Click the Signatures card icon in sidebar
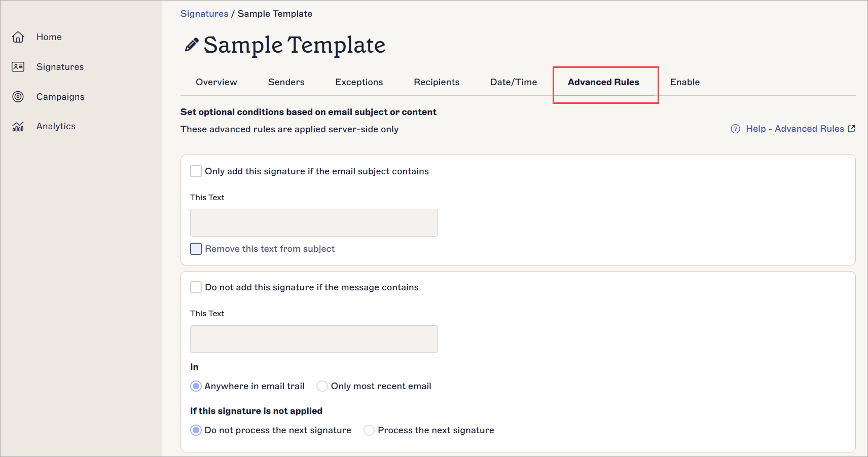Screen dimensions: 868x457 [18, 67]
